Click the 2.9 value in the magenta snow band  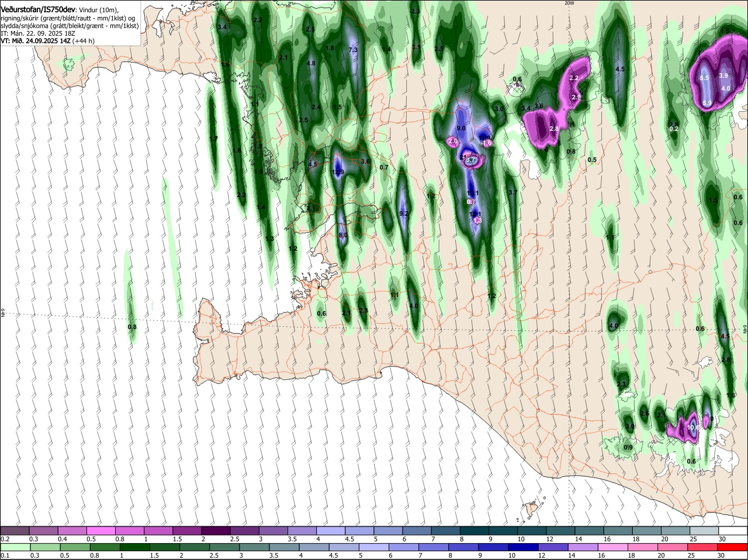coord(576,97)
